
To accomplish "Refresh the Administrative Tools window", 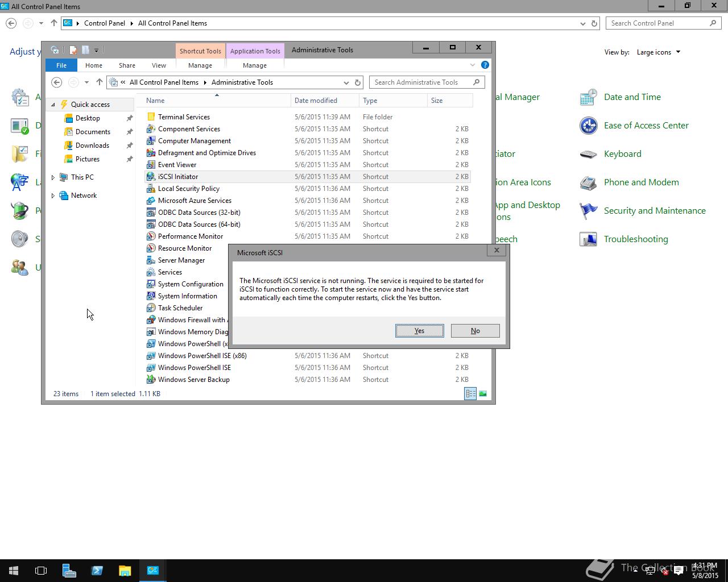I will click(358, 82).
